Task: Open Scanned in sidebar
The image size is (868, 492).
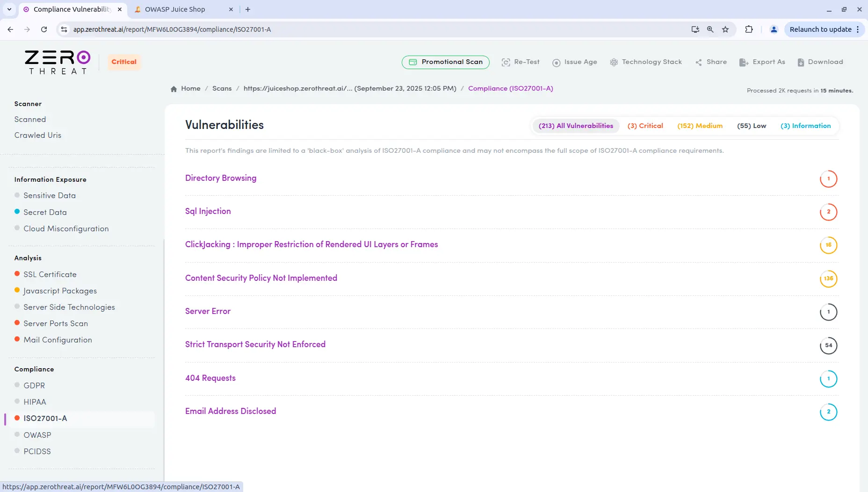Action: click(30, 120)
